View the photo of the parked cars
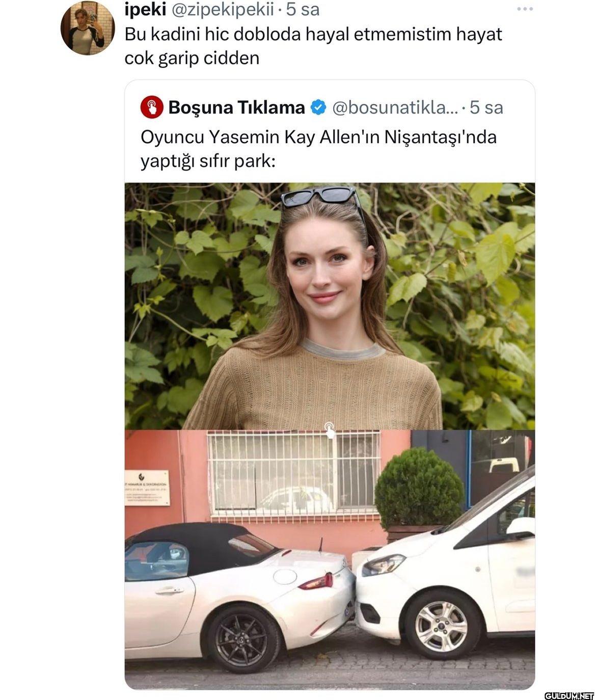This screenshot has width=596, height=700. pos(330,559)
